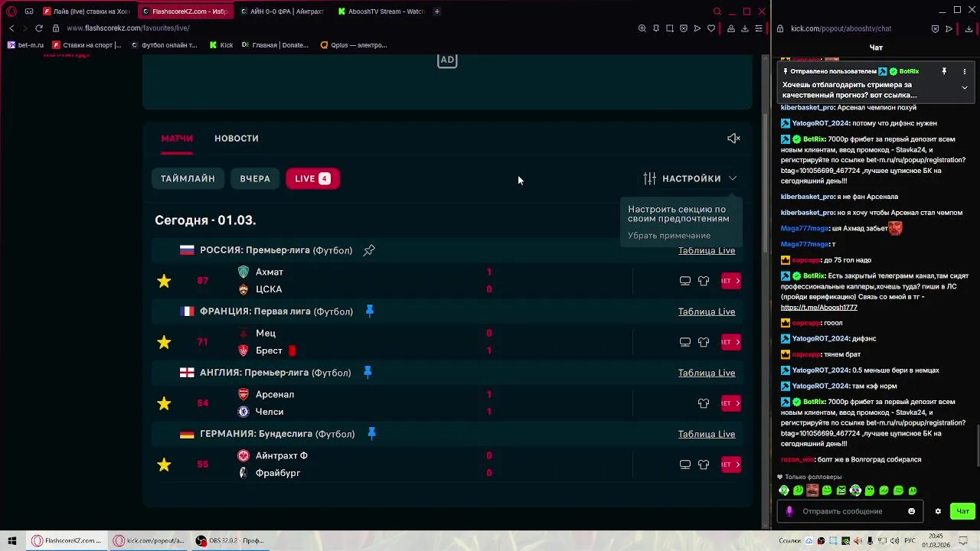Reload the Flashscore page
Viewport: 980px width, 551px height.
tap(38, 28)
